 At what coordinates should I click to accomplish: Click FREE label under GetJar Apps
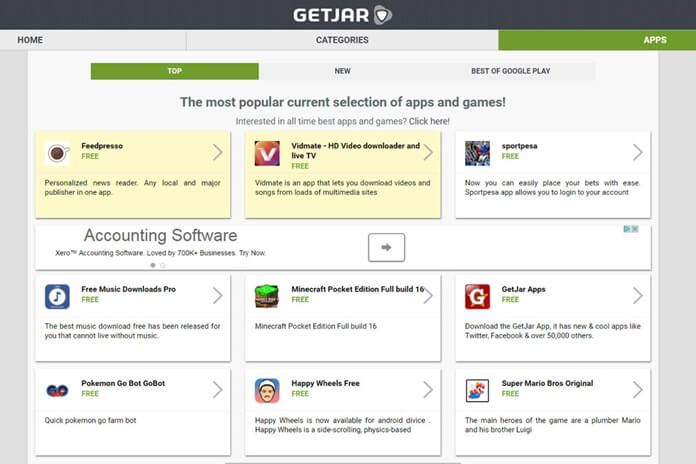click(510, 300)
